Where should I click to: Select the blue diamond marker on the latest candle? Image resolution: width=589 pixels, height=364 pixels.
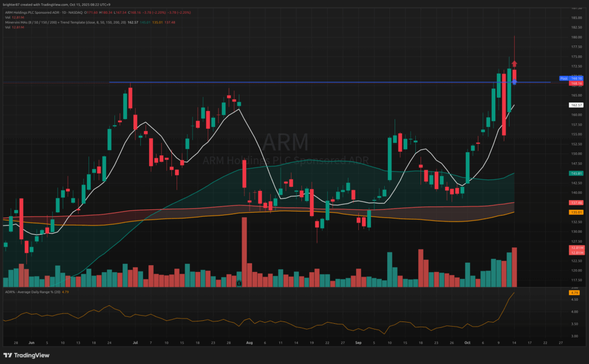(515, 82)
